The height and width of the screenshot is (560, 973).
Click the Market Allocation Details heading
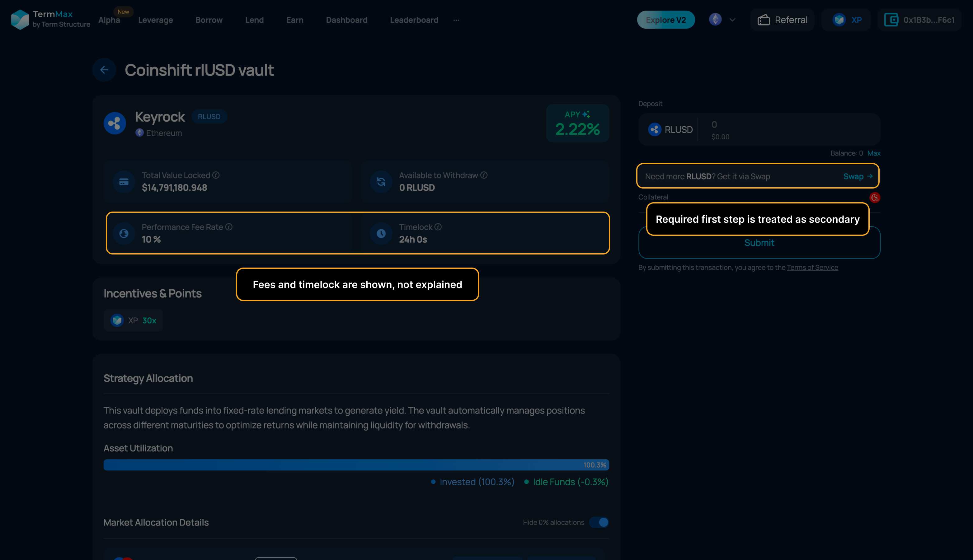tap(156, 522)
